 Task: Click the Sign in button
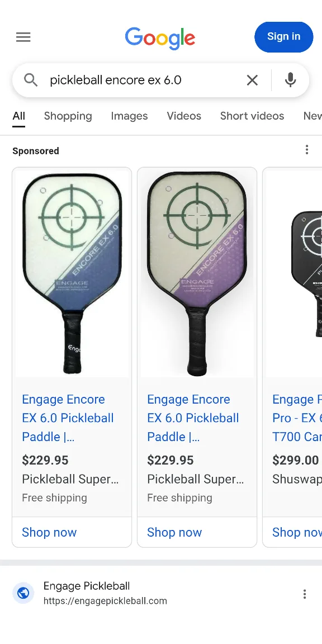(283, 37)
